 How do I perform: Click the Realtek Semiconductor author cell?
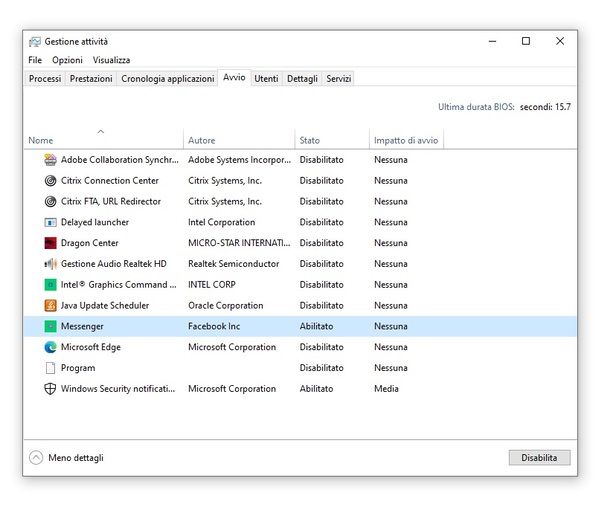[233, 264]
